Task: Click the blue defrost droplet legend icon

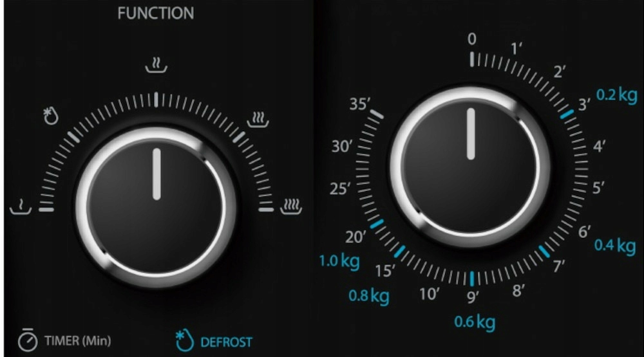Action: click(x=184, y=340)
